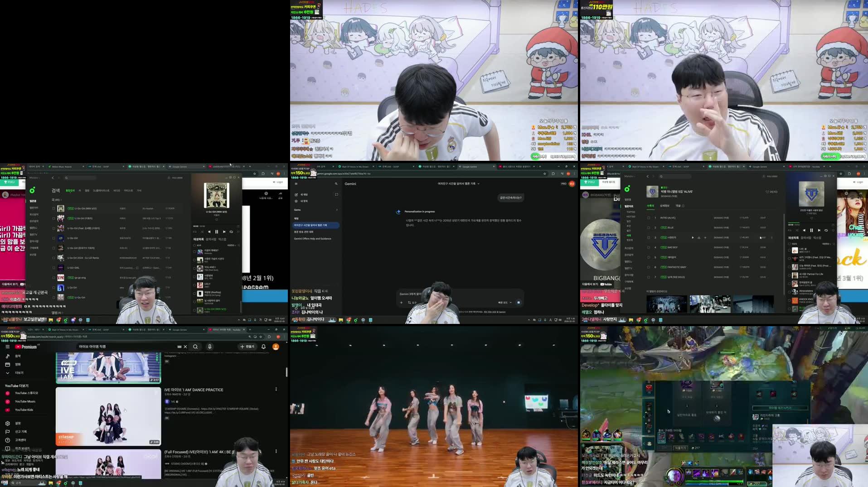The width and height of the screenshot is (868, 487).
Task: Open the conversation title dropdown in Gemini's header
Action: [479, 183]
